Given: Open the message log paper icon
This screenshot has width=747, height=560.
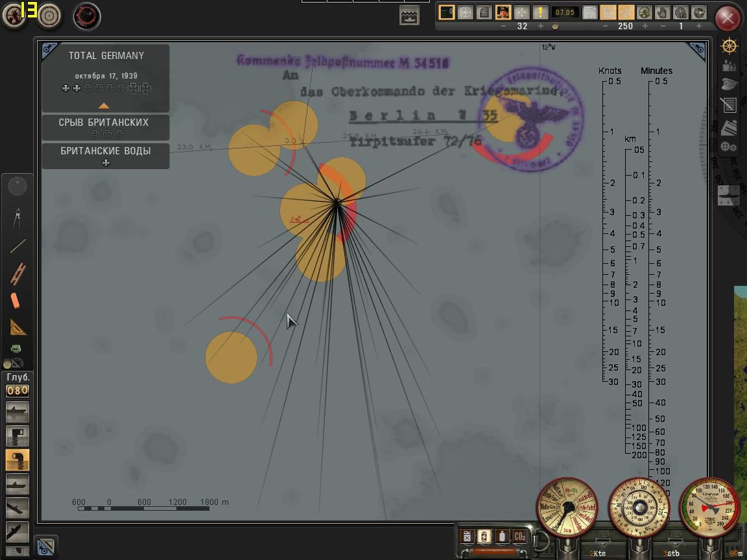Looking at the screenshot, I should point(590,12).
